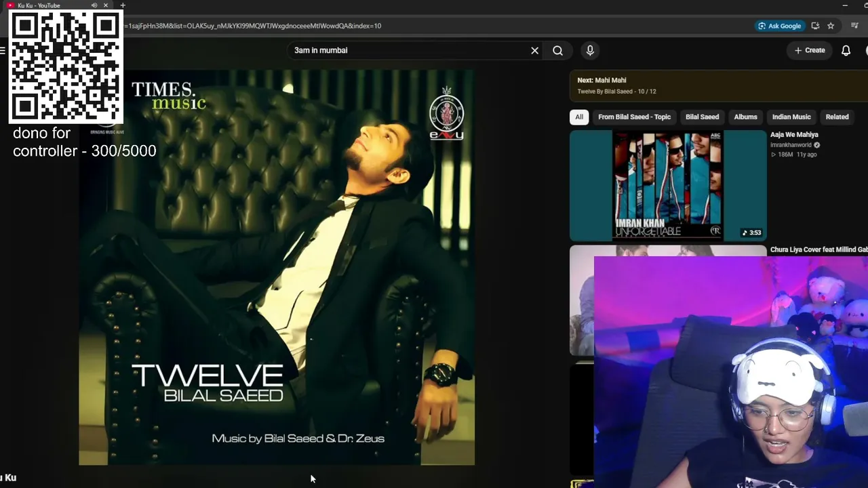Screen dimensions: 868x488
Task: Select the 'From Bilal Saeed - Topic' chip
Action: coord(634,117)
